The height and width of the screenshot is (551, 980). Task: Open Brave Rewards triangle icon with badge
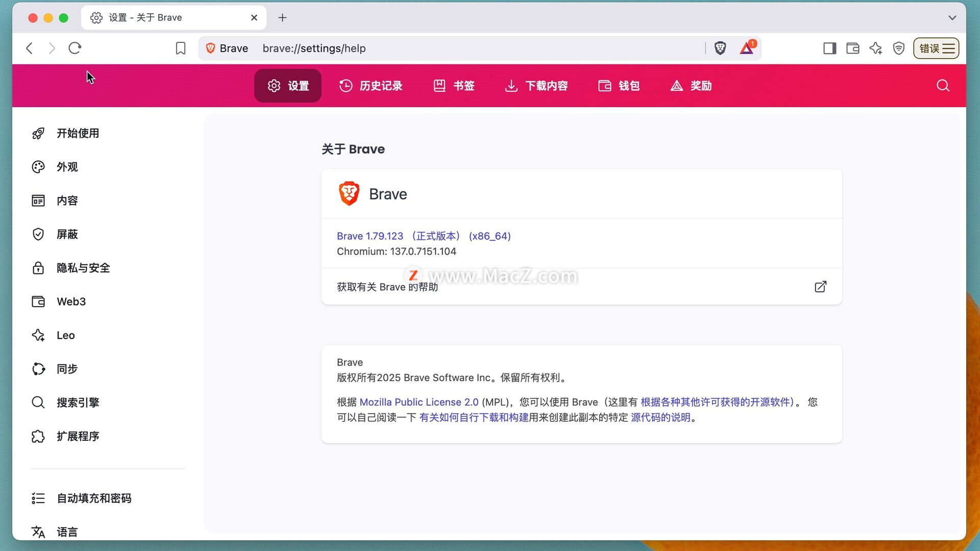pos(748,47)
